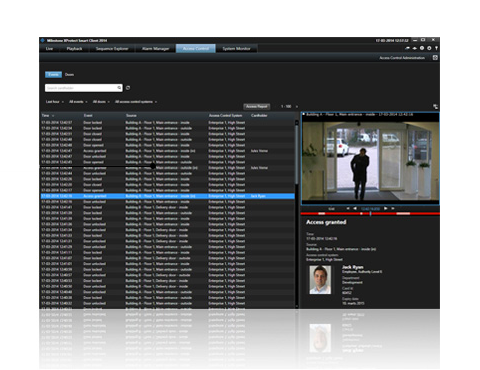Image resolution: width=480 pixels, height=370 pixels.
Task: Toggle full screen icon beside Access Control Administration
Action: (x=435, y=58)
